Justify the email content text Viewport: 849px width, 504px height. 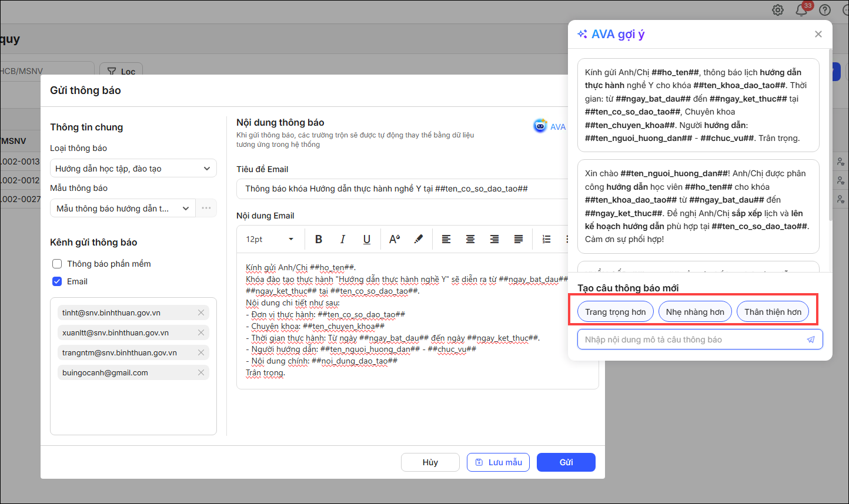pos(519,239)
